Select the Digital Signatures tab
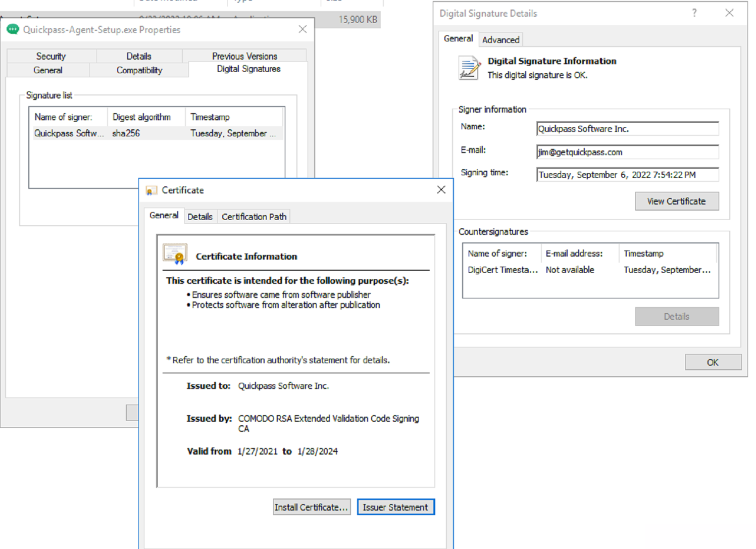Screen dimensions: 756x549 coord(248,69)
